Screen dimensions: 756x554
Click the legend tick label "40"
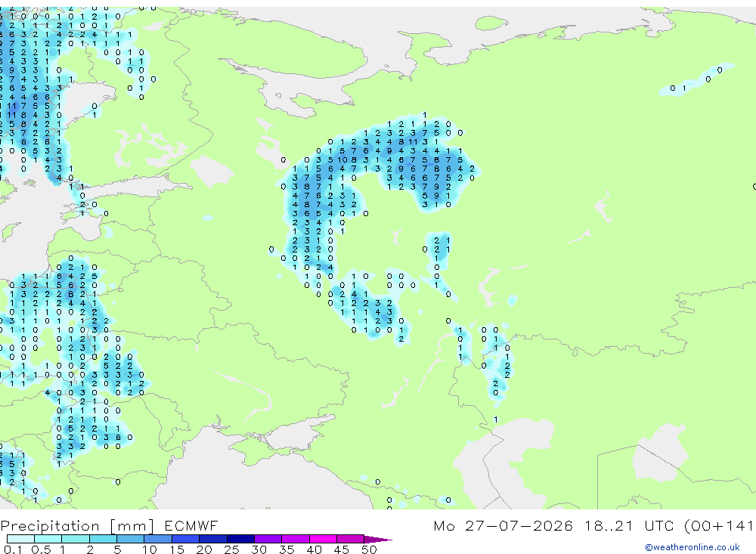coord(314,549)
